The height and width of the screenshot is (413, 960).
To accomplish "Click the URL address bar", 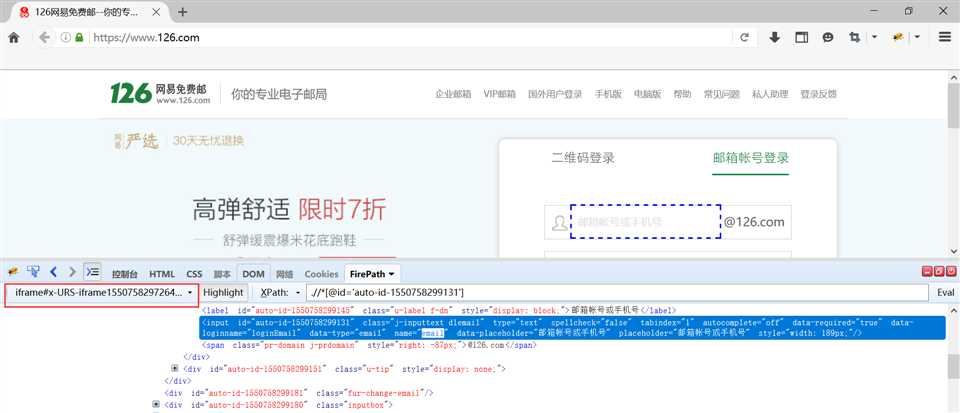I will tap(410, 37).
